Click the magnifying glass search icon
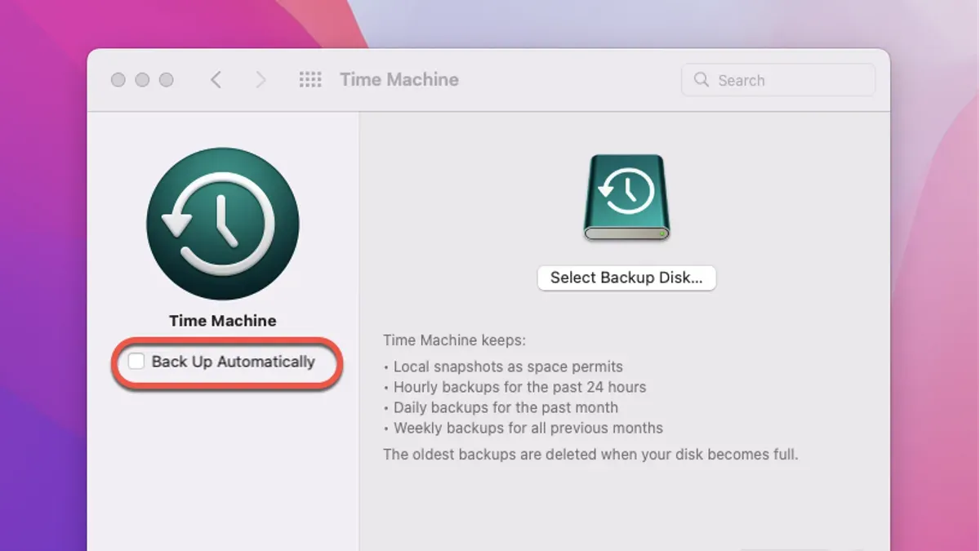Viewport: 980px width, 551px height. pyautogui.click(x=701, y=80)
